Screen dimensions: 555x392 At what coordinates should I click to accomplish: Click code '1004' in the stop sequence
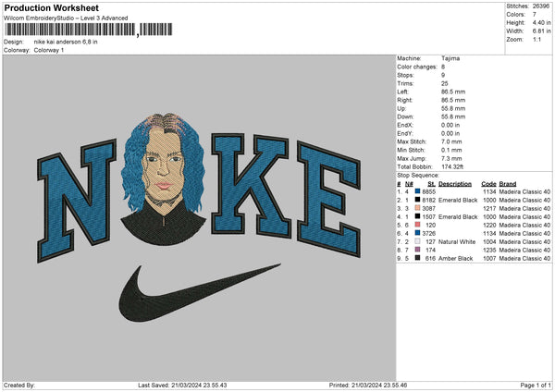coord(490,242)
